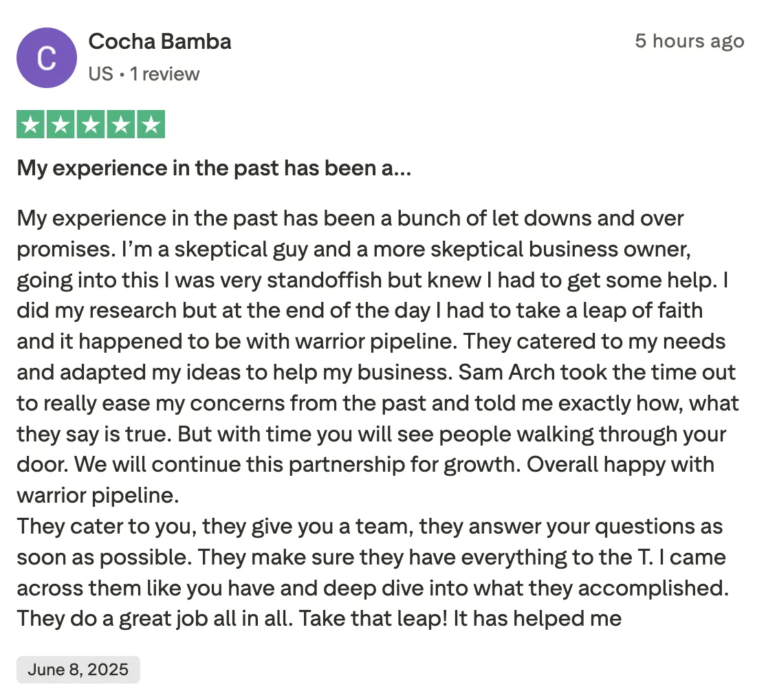This screenshot has height=700, width=766.
Task: Click the purple C avatar icon
Action: click(46, 58)
